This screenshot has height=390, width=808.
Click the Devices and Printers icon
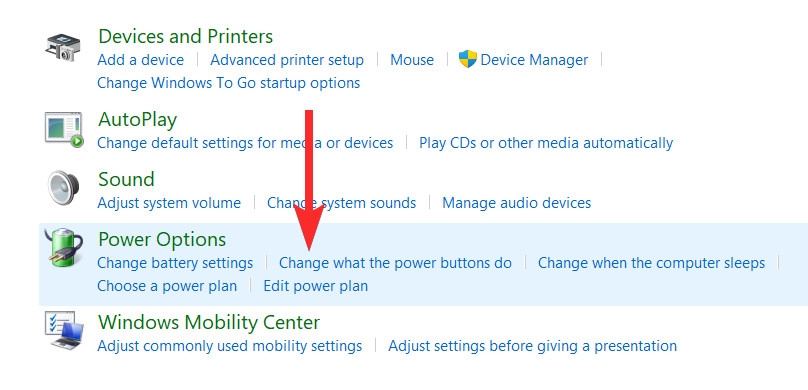pyautogui.click(x=62, y=47)
